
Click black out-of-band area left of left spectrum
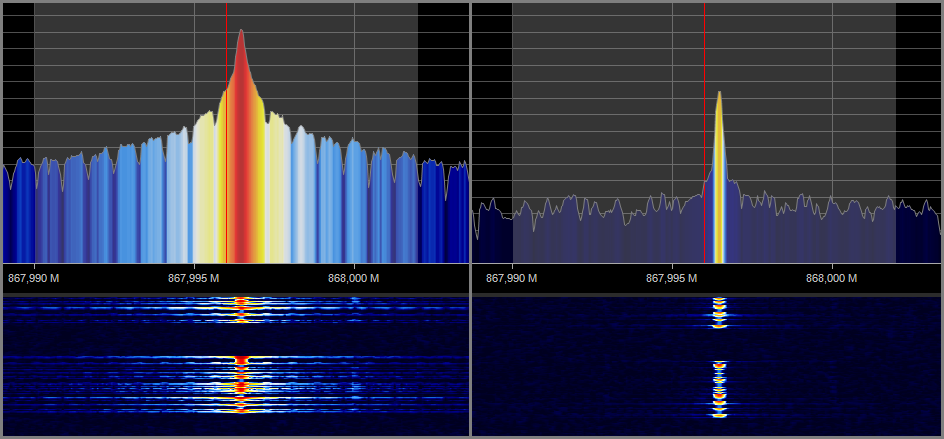point(18,80)
